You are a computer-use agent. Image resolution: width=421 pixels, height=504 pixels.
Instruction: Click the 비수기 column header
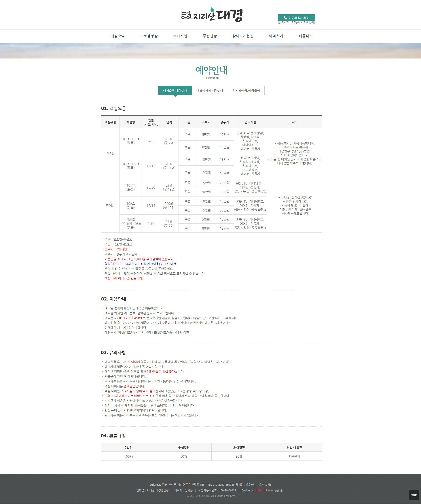pos(206,122)
